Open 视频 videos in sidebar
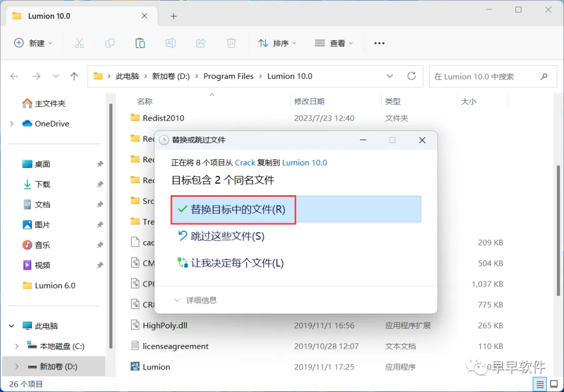The height and width of the screenshot is (392, 564). (x=36, y=265)
